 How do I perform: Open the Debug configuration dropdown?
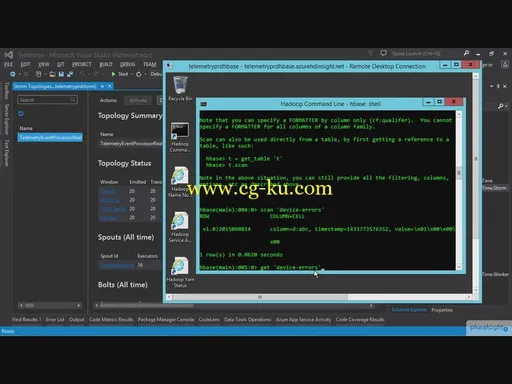pyautogui.click(x=156, y=74)
